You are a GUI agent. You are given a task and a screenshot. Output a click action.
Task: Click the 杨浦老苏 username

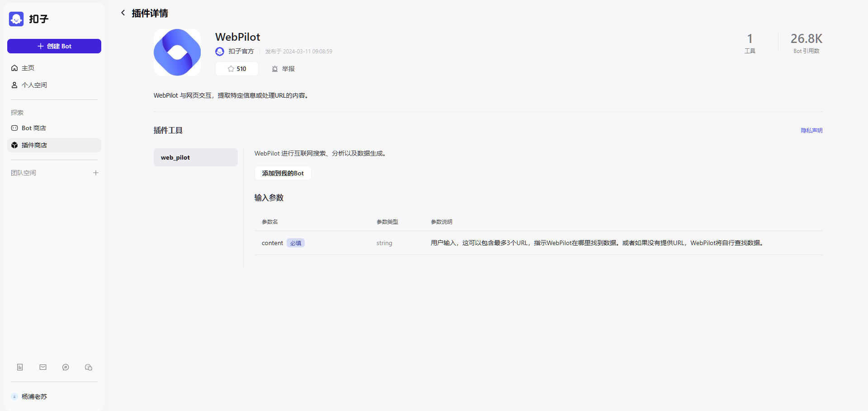[34, 397]
